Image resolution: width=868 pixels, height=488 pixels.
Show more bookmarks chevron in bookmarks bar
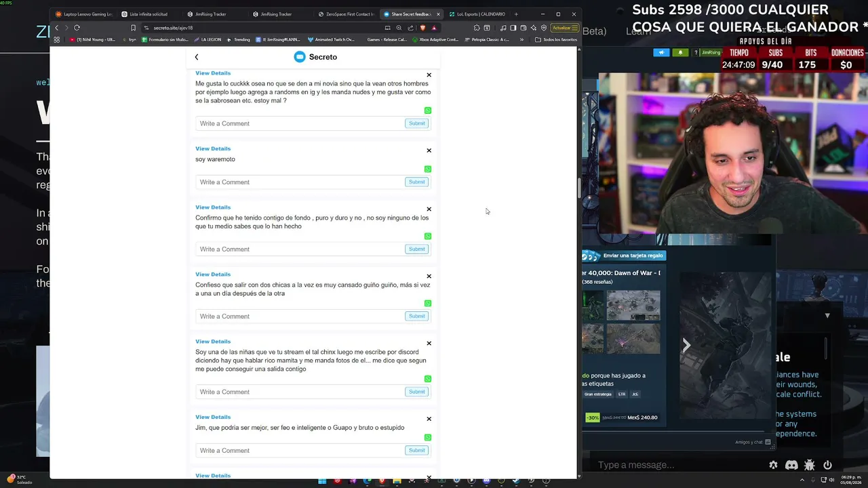pos(521,39)
